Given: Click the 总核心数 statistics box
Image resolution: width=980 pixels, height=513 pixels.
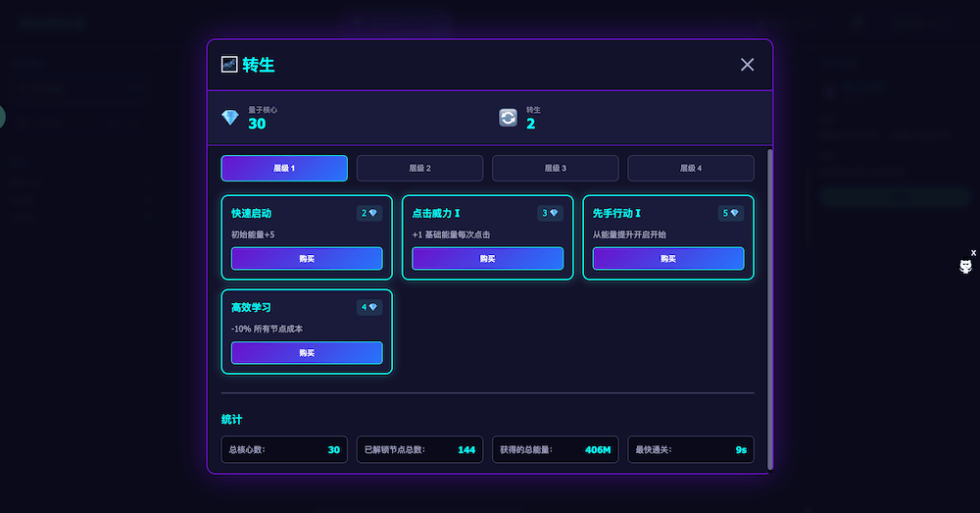Looking at the screenshot, I should click(284, 450).
